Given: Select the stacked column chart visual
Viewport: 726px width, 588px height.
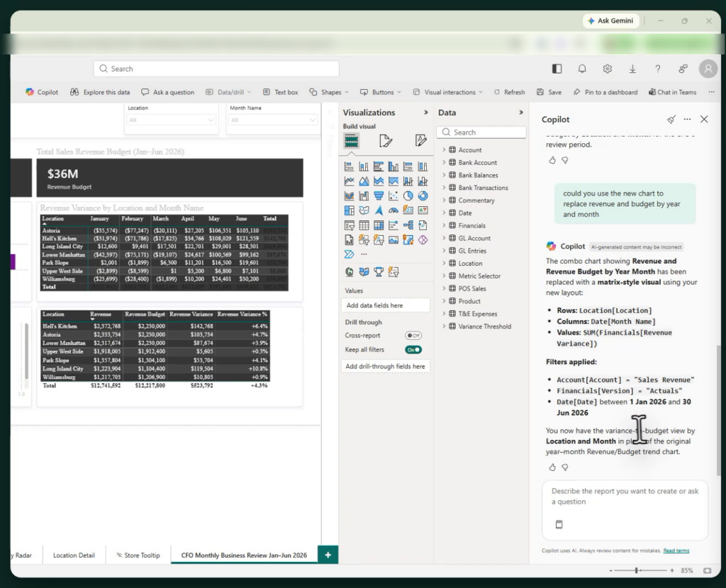Looking at the screenshot, I should click(364, 166).
